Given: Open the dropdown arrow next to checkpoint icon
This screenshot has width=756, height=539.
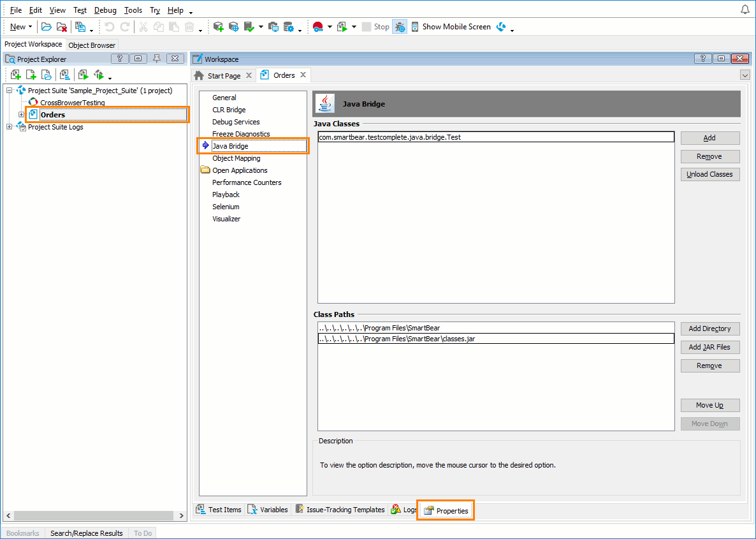Looking at the screenshot, I should (261, 27).
